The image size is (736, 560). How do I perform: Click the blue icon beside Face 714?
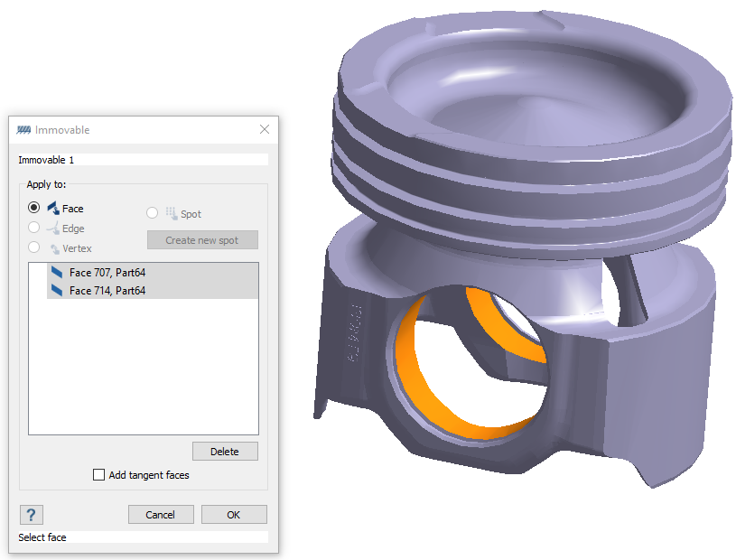(x=58, y=291)
